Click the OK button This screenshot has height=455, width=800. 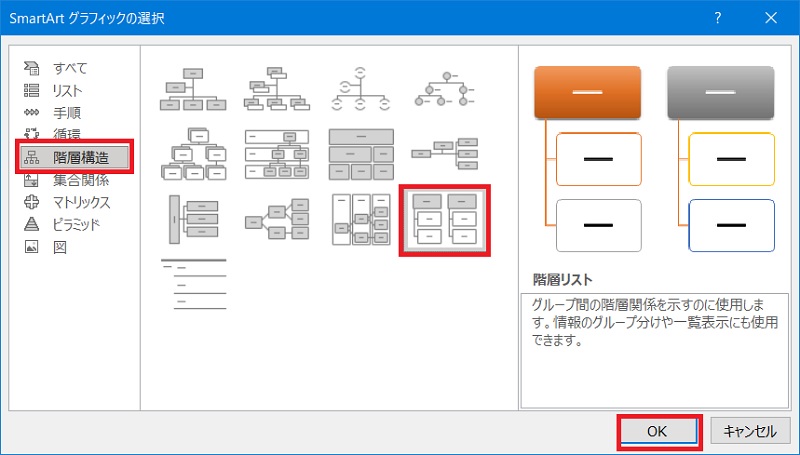[657, 432]
